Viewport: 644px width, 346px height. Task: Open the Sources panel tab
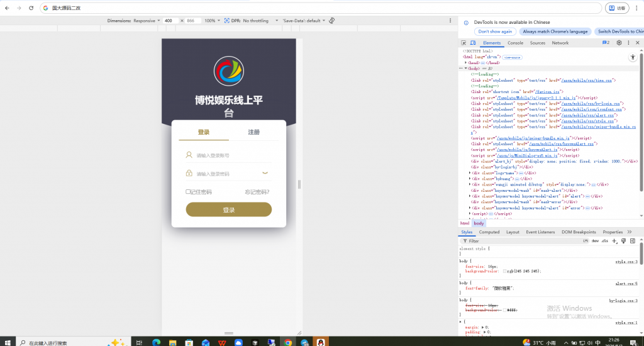point(537,43)
